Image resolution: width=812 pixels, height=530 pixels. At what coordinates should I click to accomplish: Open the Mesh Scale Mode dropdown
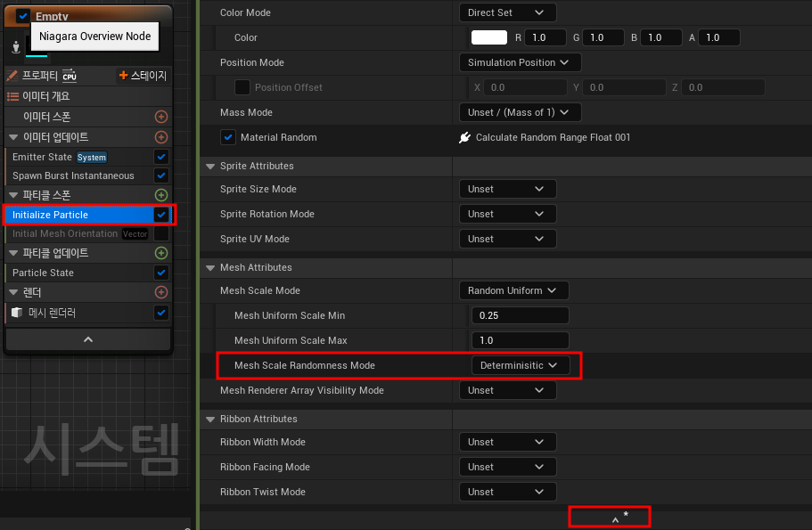click(513, 290)
